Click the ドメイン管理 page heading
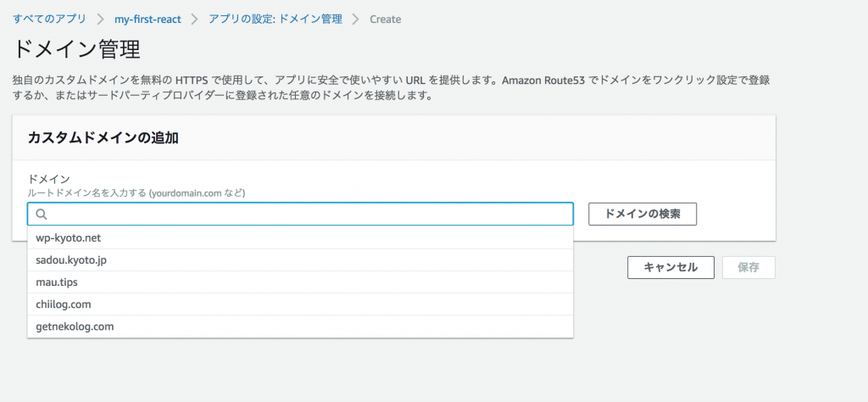This screenshot has height=402, width=868. (75, 49)
